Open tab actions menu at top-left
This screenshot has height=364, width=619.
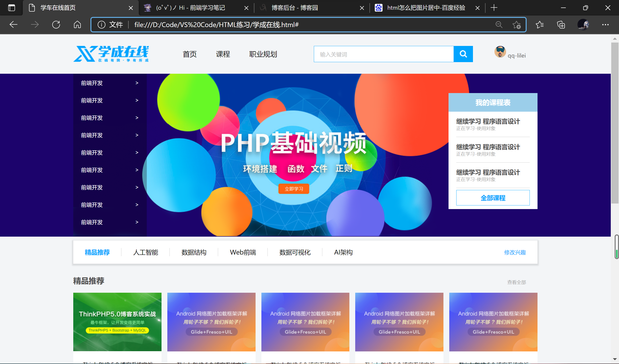tap(12, 8)
